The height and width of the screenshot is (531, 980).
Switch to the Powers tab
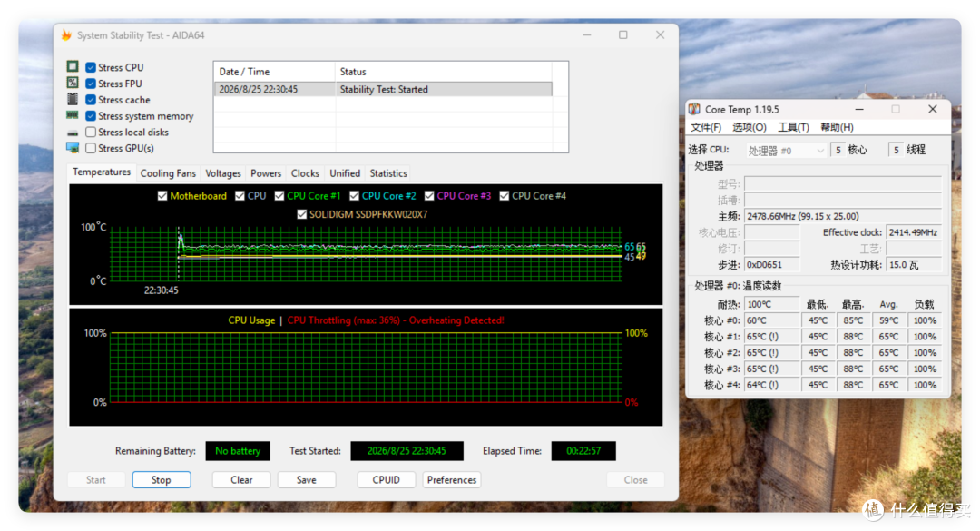(266, 173)
